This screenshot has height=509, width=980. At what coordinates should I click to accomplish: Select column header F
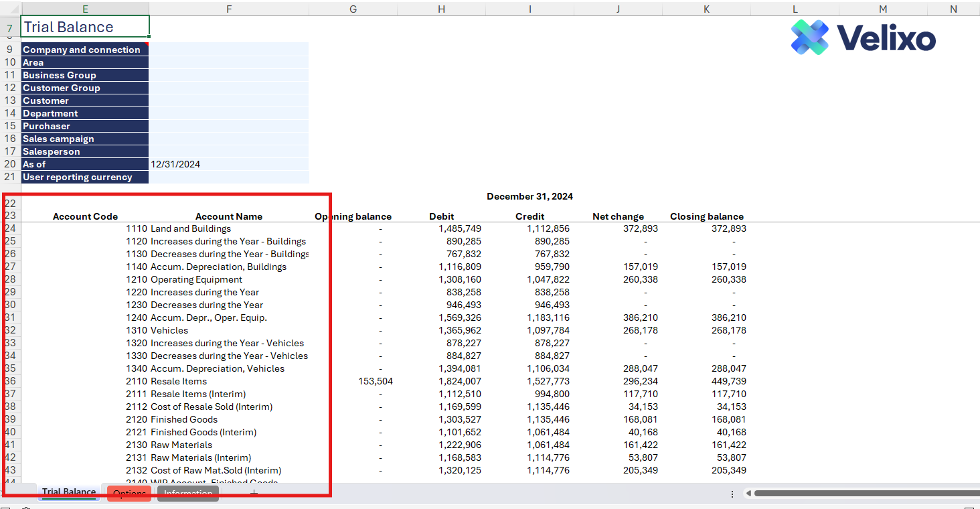229,9
